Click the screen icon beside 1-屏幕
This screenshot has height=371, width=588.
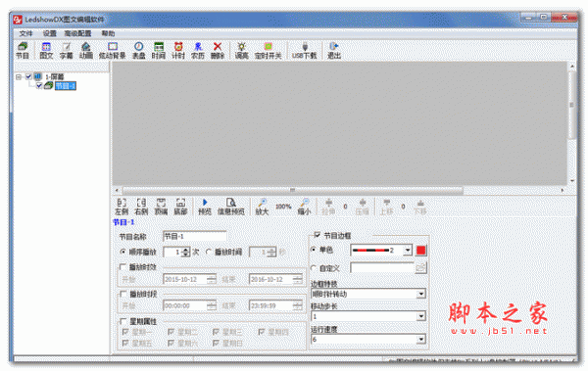pos(38,76)
